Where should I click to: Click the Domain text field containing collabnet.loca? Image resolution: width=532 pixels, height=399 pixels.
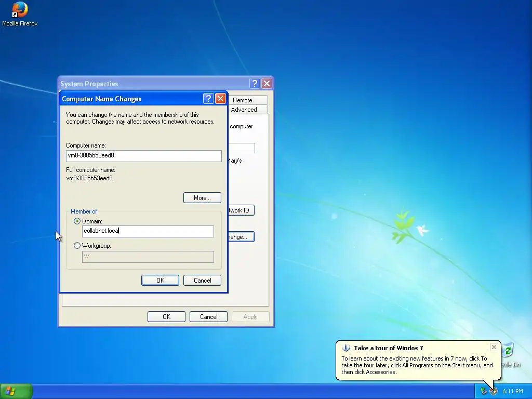click(x=148, y=231)
